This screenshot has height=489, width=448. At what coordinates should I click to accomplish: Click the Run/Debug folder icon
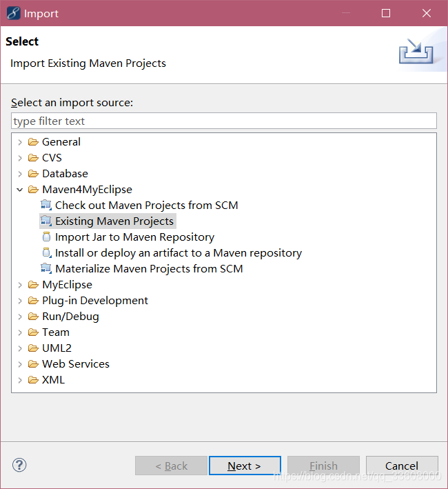pos(33,317)
